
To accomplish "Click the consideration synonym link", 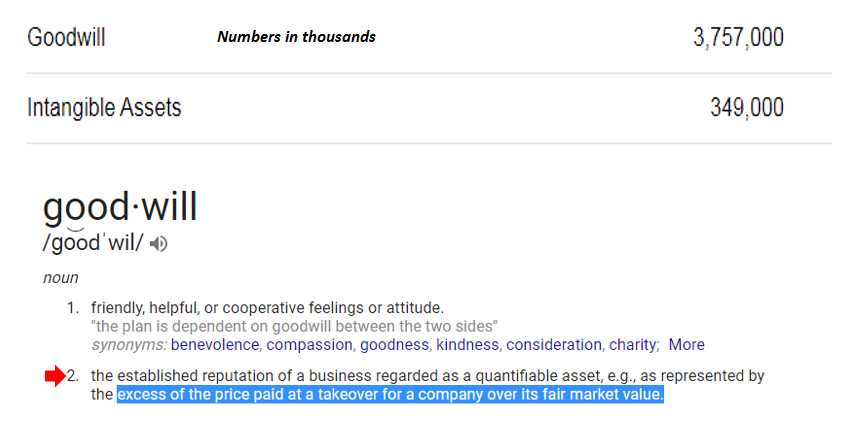I will click(x=555, y=345).
